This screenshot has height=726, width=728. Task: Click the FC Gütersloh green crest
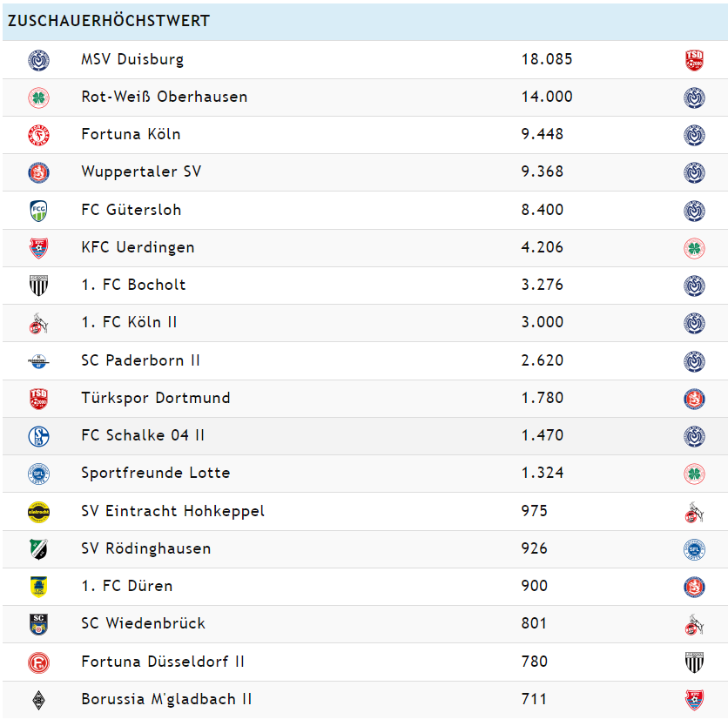tap(38, 210)
